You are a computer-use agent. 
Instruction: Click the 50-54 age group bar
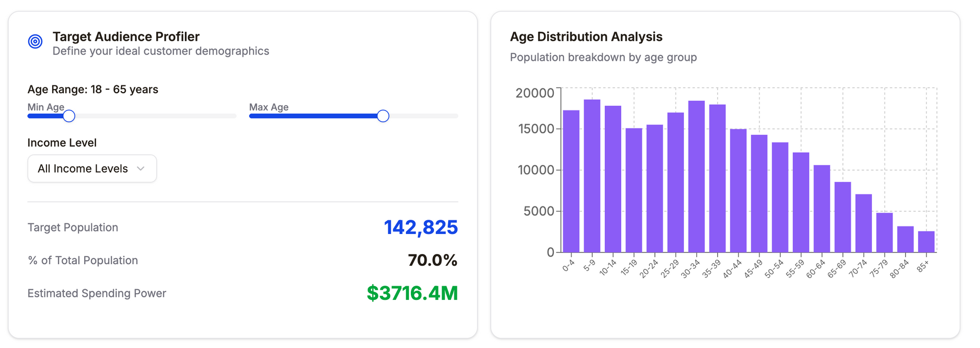[780, 197]
